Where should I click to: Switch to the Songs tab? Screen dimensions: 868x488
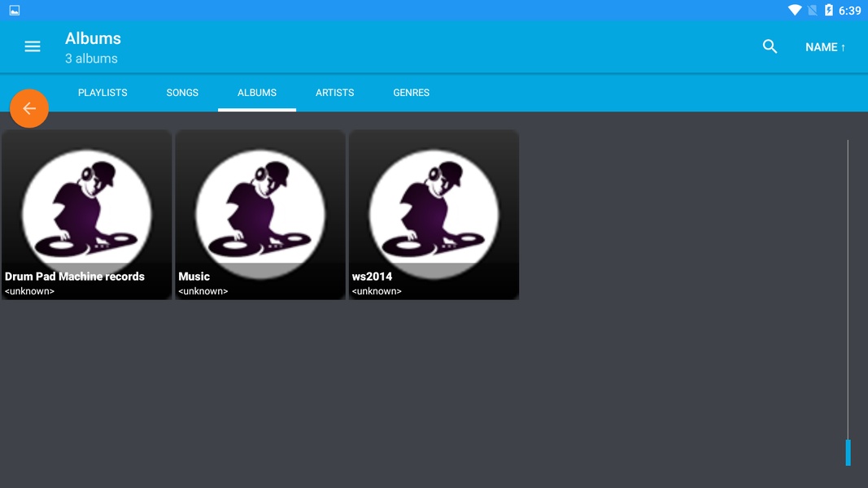tap(182, 93)
